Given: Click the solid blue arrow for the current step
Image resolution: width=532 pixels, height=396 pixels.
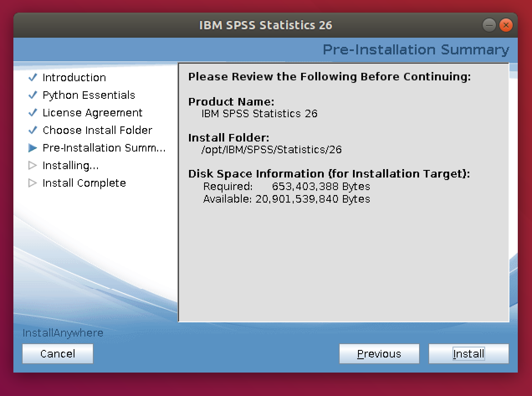Looking at the screenshot, I should click(33, 148).
